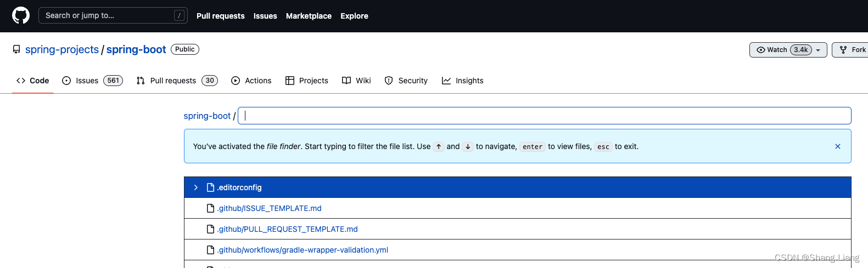Screen dimensions: 868x268
Task: Expand the chevron on the .editorconfig row
Action: pos(196,187)
